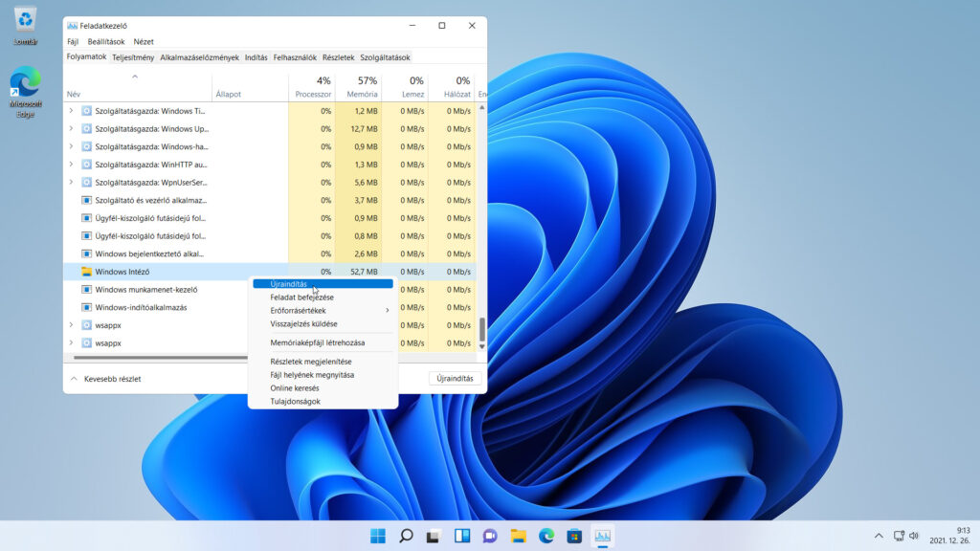Open Widgets icon on taskbar
Viewport: 980px width, 551px height.
(x=462, y=536)
